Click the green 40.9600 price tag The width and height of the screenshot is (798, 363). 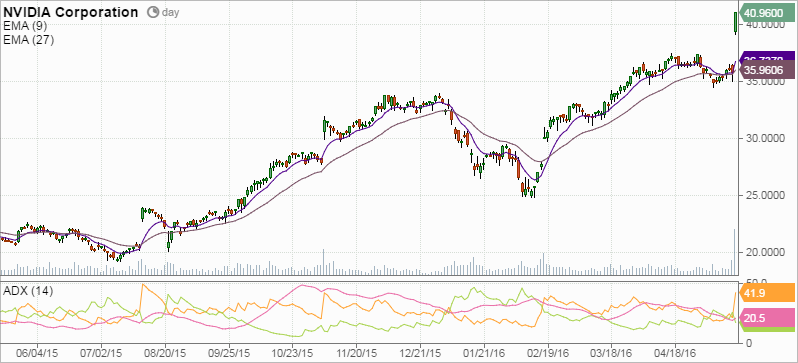[766, 13]
